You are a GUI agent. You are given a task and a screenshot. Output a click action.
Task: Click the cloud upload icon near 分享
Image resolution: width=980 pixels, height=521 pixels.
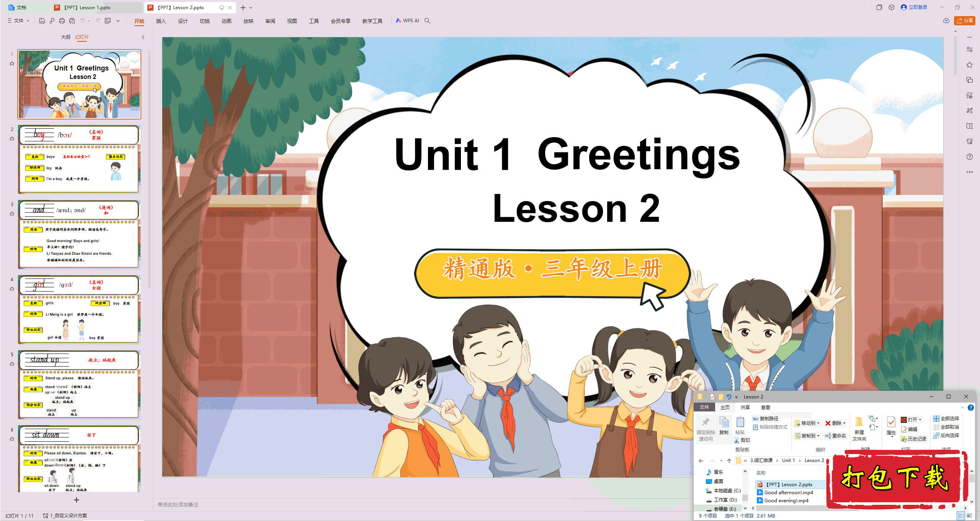pos(946,21)
